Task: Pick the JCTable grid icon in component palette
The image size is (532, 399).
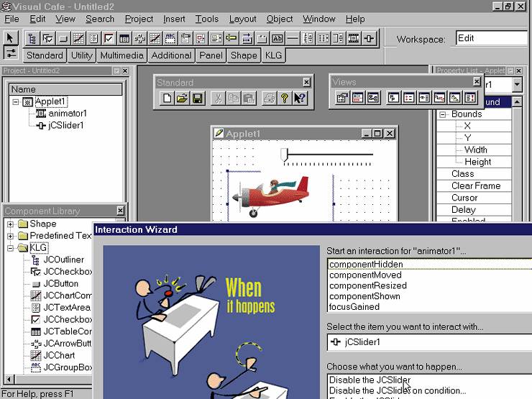Action: [x=124, y=38]
